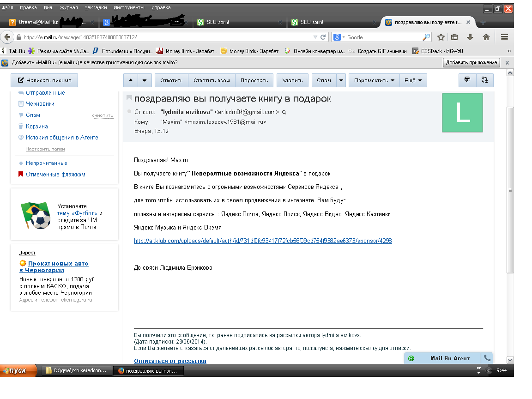This screenshot has width=532, height=399.
Task: Bookmark this page with the star icon
Action: point(441,37)
